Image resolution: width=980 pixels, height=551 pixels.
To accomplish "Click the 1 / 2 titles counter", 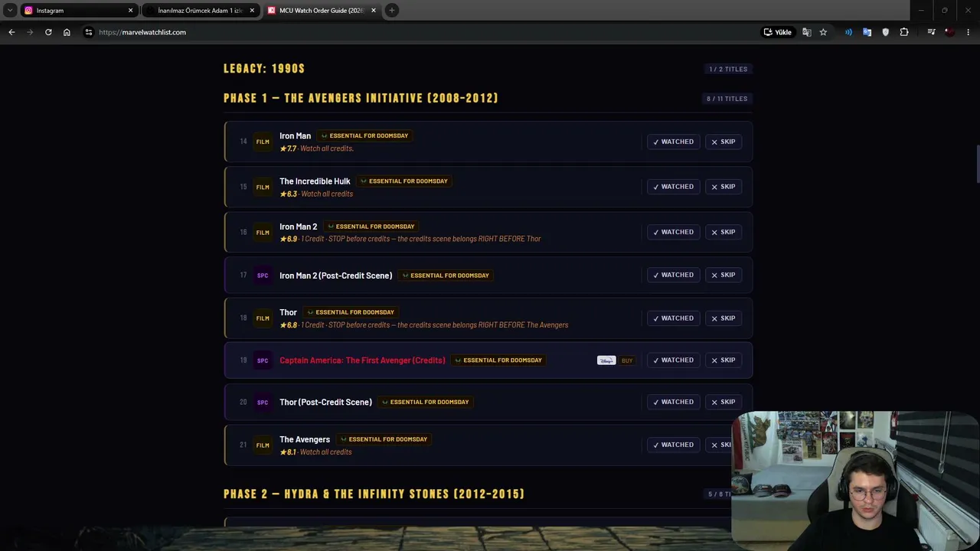I will click(728, 69).
